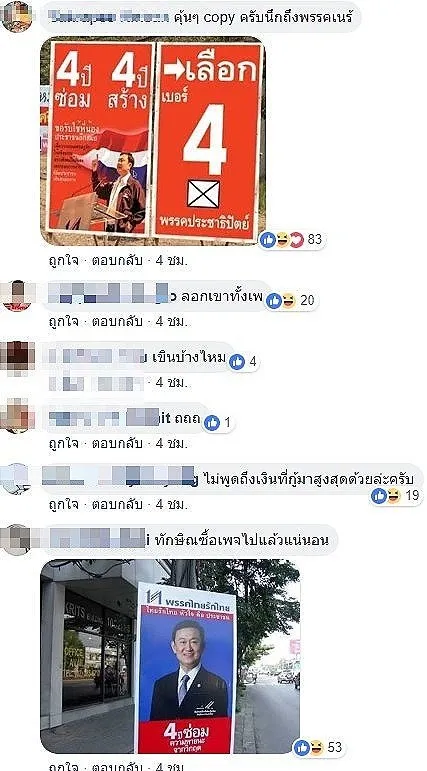427x771 pixels.
Task: Click reaction icons showing 83 on first comment
Action: (282, 240)
